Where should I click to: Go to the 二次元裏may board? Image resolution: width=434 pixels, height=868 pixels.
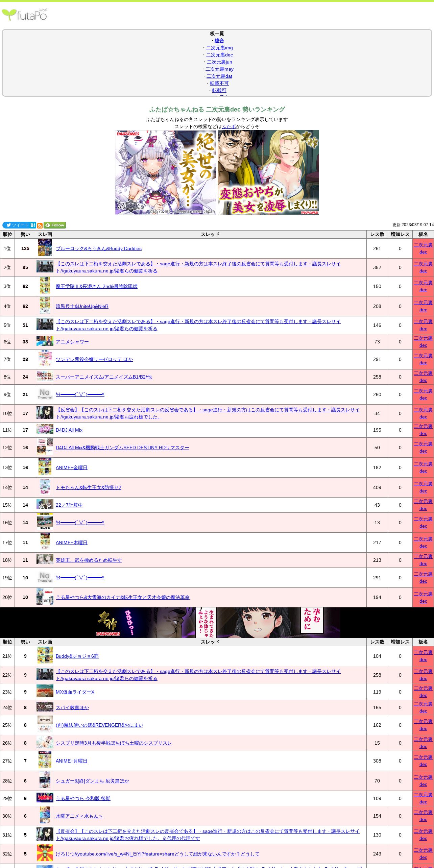(x=219, y=69)
